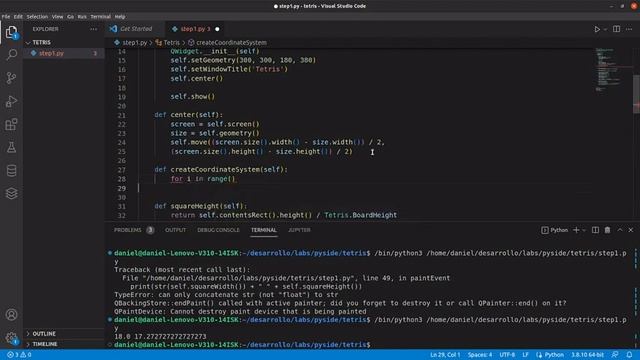Change file encoding via UTF-8

pos(507,355)
